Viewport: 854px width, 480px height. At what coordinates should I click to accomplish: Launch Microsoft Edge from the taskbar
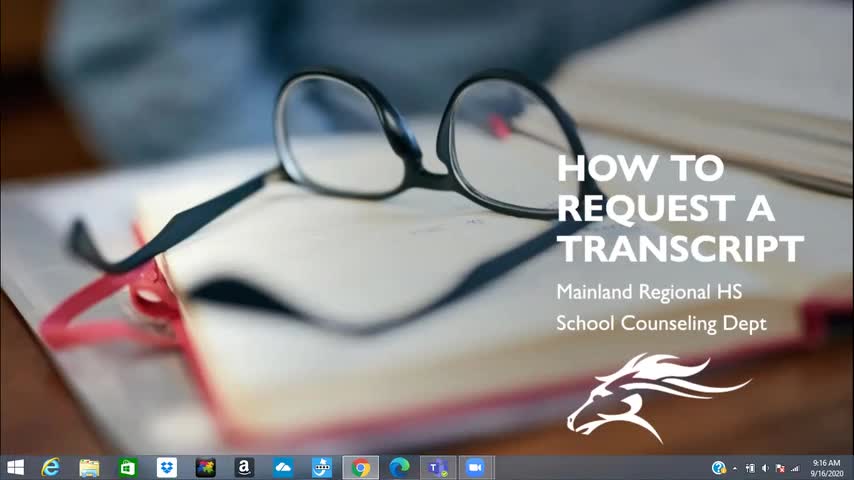(399, 467)
